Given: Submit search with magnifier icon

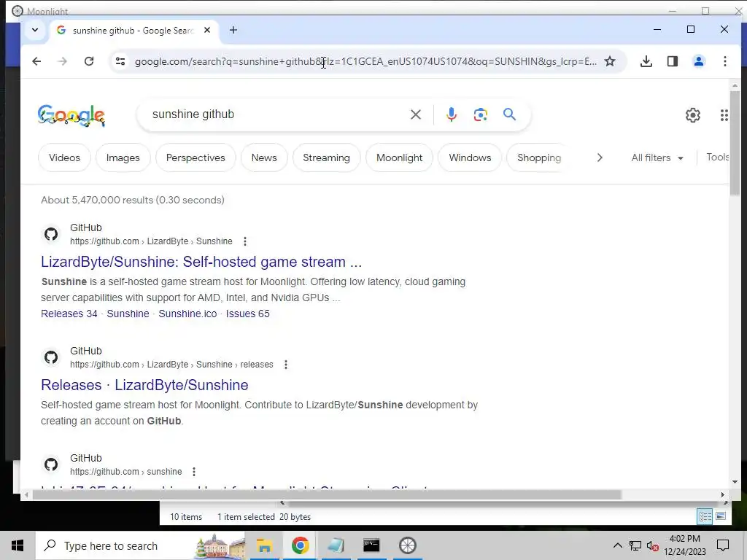Looking at the screenshot, I should click(509, 114).
